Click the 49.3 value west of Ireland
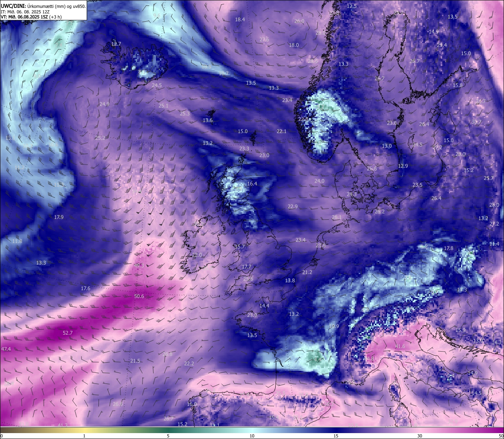This screenshot has height=439, width=504. point(139,266)
